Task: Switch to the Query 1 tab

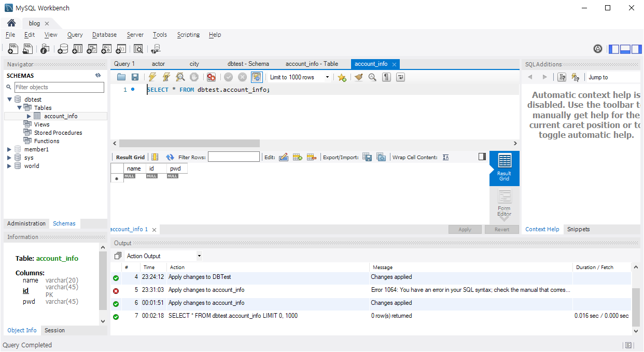Action: tap(124, 64)
